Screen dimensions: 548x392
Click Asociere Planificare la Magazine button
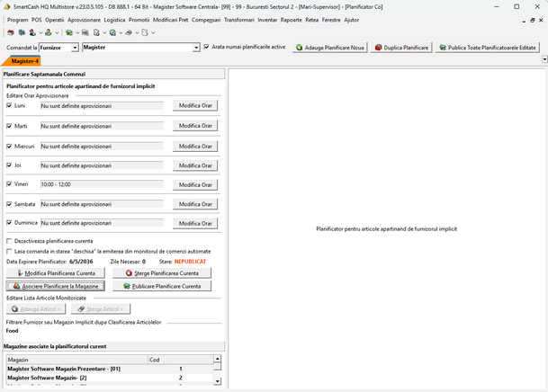[56, 286]
